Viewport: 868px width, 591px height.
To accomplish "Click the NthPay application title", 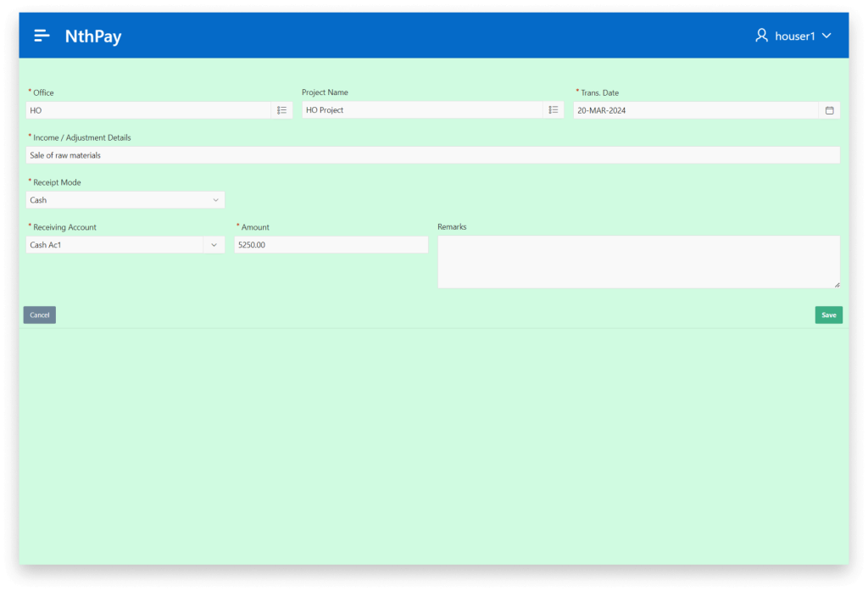I will 93,36.
